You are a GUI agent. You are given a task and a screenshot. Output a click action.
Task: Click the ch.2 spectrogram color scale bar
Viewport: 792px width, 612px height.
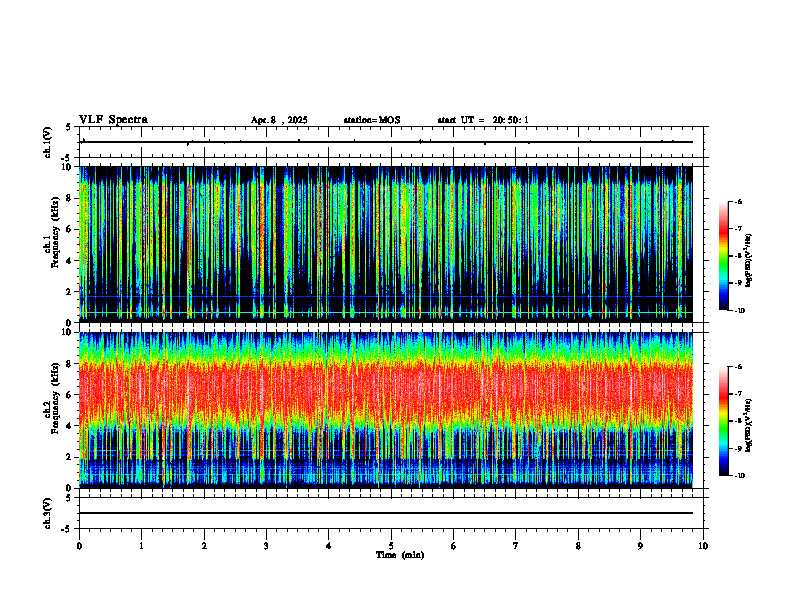723,421
